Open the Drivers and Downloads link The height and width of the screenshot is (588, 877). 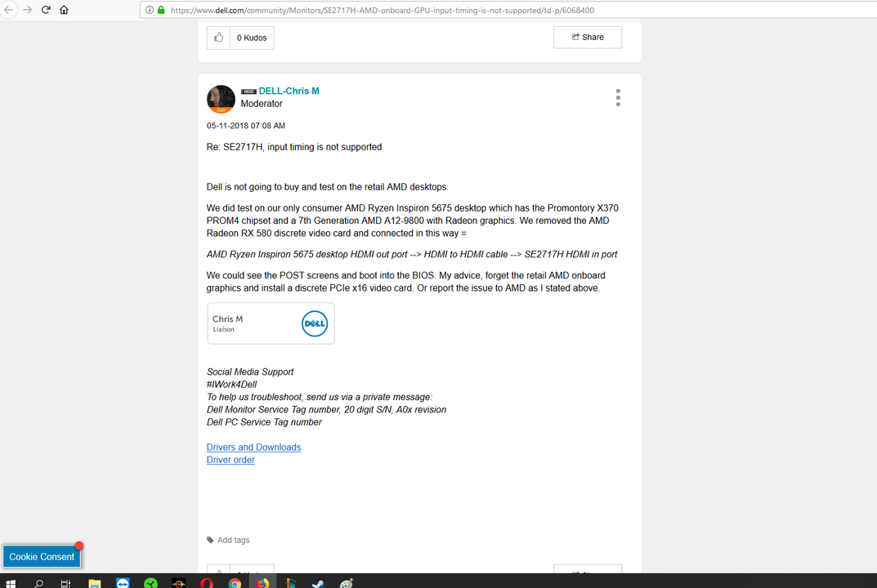pos(253,448)
